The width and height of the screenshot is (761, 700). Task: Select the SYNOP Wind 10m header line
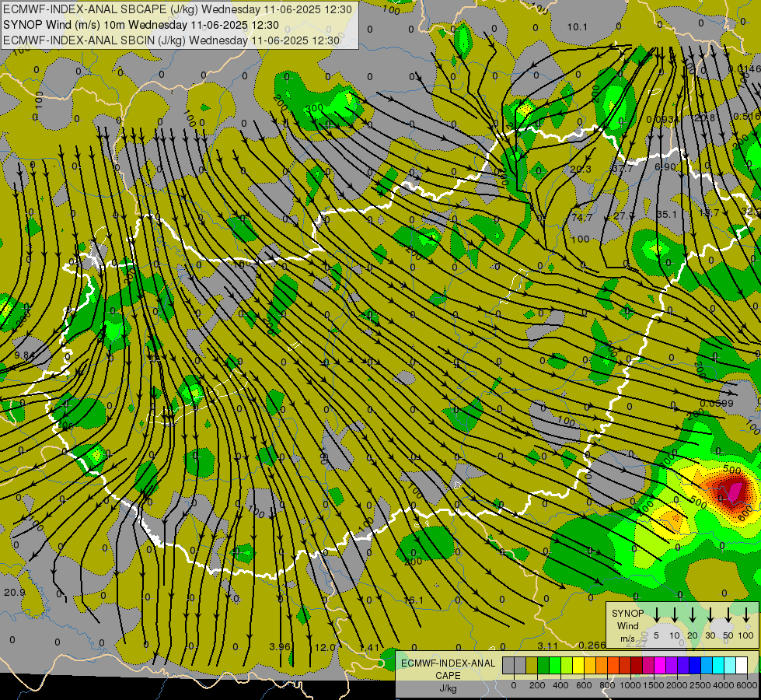tap(141, 25)
